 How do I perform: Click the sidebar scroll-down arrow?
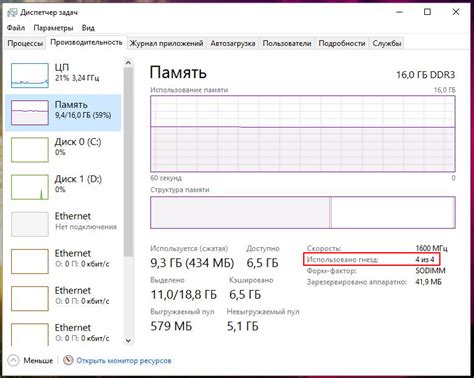click(128, 341)
